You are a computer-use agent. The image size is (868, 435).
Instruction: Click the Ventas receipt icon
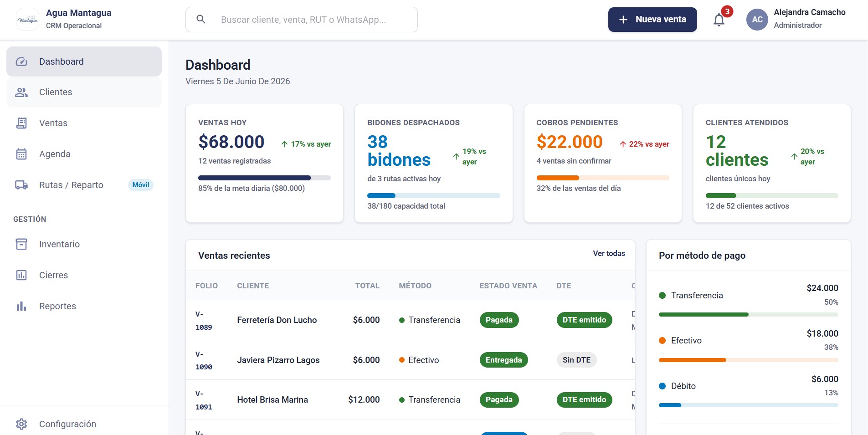(21, 123)
